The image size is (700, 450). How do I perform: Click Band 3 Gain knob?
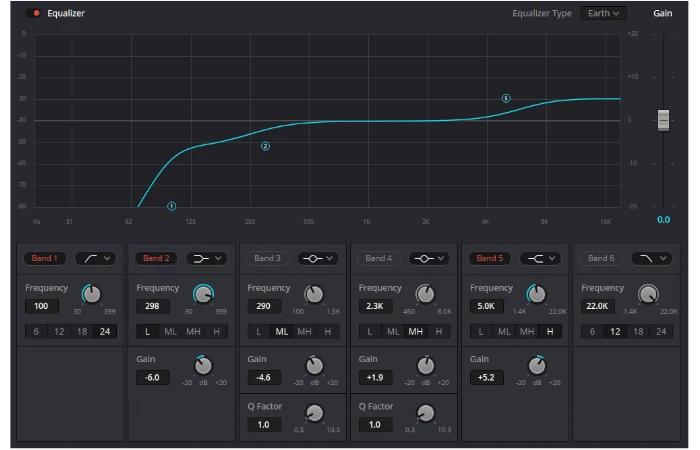click(x=314, y=366)
